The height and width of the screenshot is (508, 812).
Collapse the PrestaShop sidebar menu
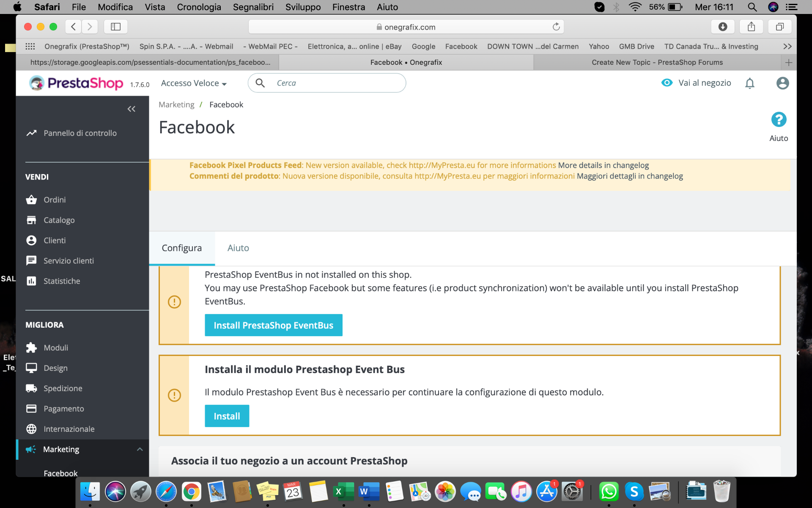pyautogui.click(x=131, y=109)
